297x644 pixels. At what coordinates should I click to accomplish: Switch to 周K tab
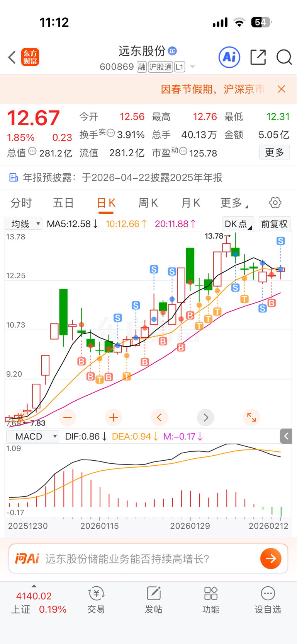tap(148, 203)
